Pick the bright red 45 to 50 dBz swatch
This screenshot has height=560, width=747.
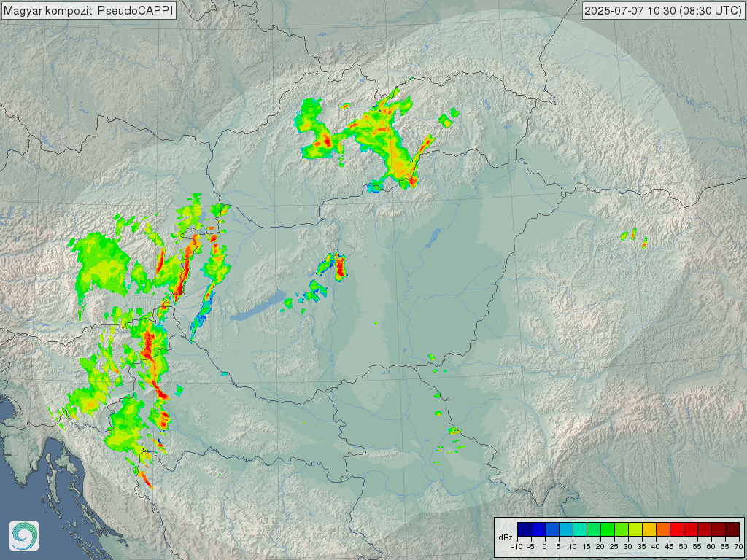coord(676,529)
